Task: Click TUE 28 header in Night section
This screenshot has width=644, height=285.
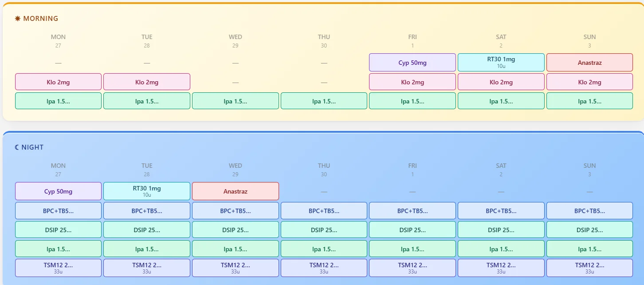Action: (147, 170)
